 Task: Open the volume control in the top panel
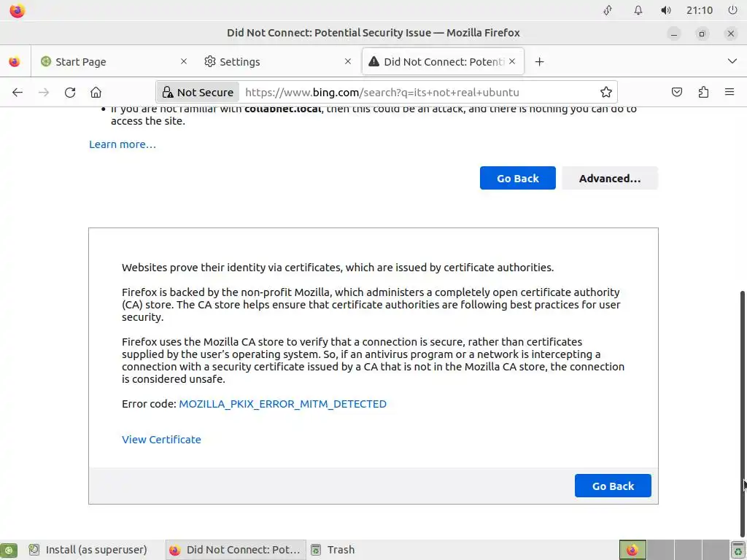666,10
